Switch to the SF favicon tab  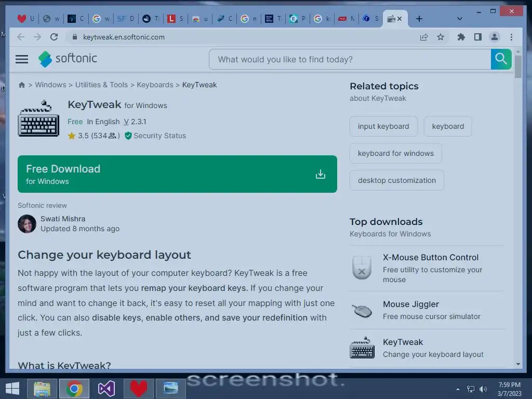125,19
